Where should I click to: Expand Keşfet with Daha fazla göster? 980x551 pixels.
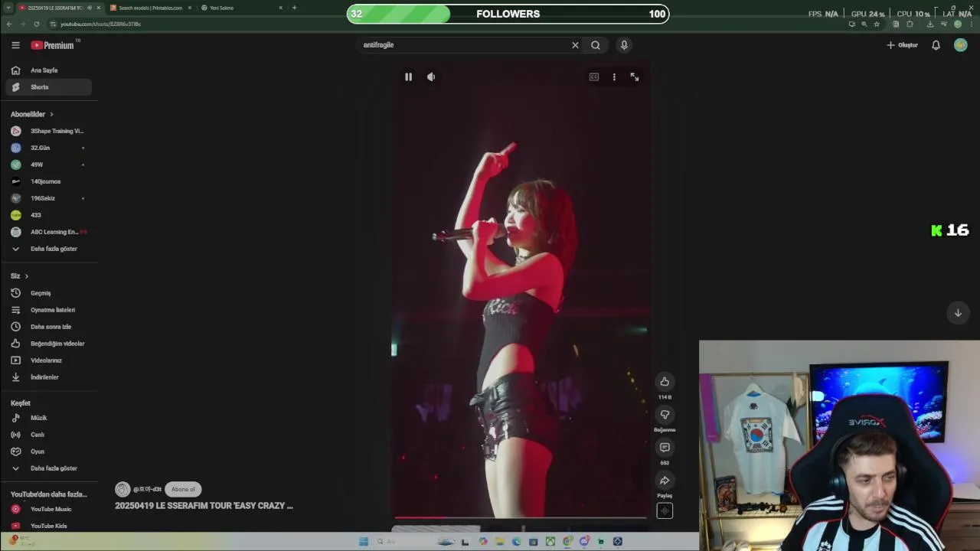pos(49,468)
